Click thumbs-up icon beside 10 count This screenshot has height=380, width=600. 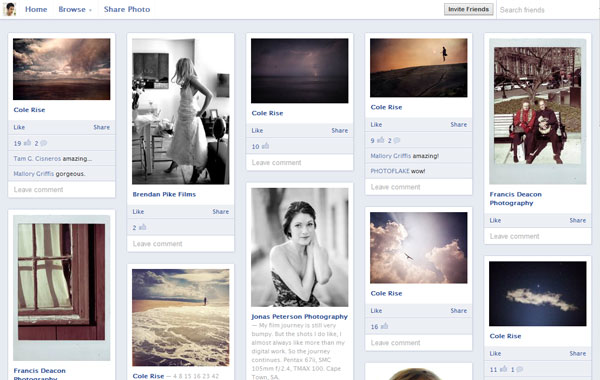(x=265, y=146)
